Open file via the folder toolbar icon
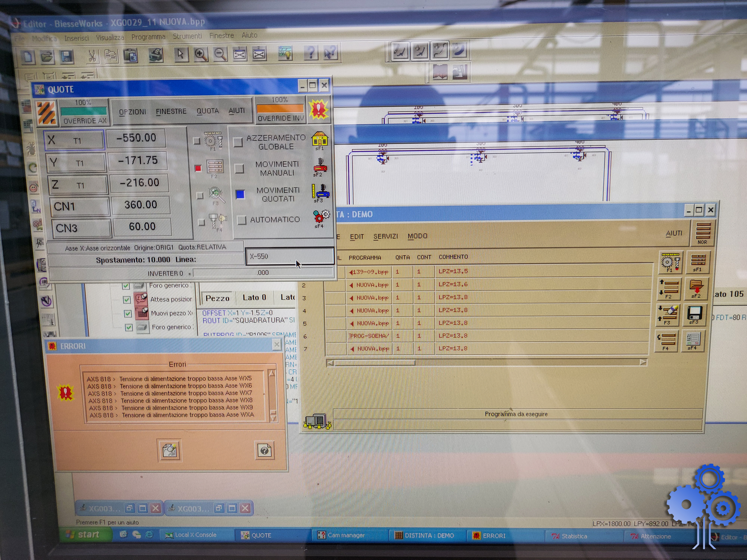The height and width of the screenshot is (560, 747). (47, 56)
